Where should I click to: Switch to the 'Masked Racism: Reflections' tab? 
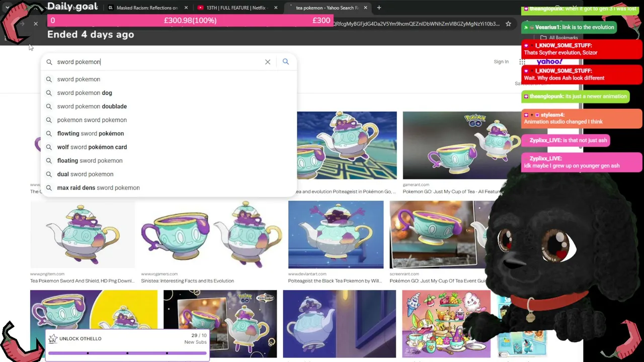coord(147,8)
